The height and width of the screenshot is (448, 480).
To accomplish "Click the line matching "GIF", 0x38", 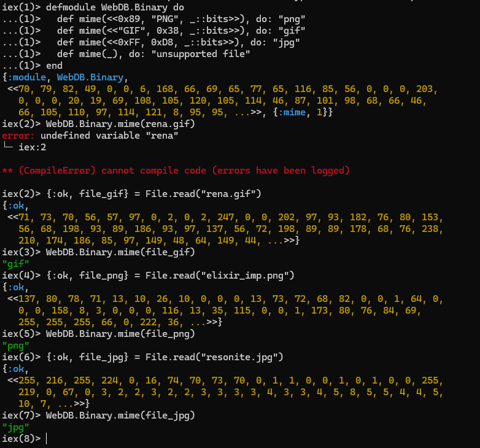I will [181, 31].
